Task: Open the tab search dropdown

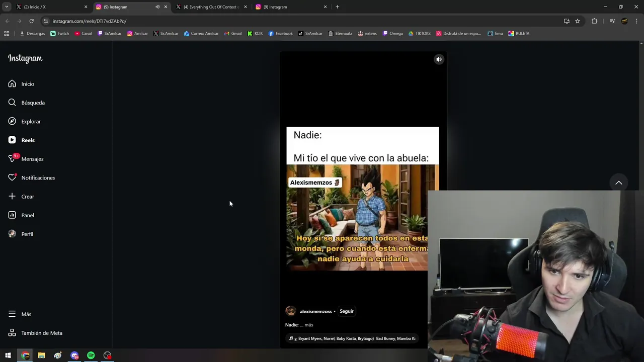Action: [7, 7]
